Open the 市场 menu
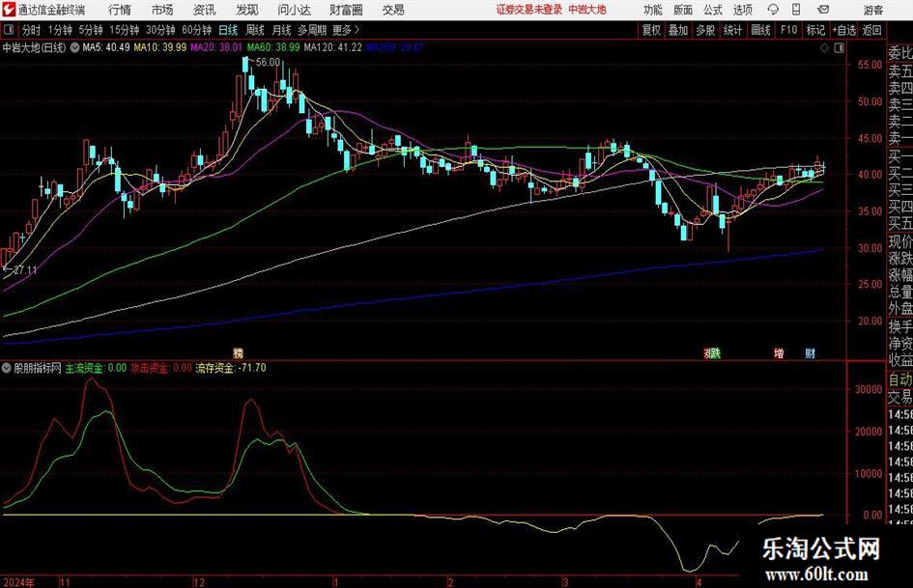Screen dimensions: 913x588 tap(162, 10)
